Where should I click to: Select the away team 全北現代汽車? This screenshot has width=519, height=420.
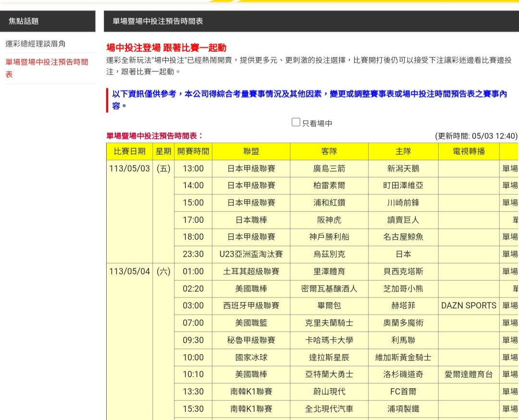(329, 409)
